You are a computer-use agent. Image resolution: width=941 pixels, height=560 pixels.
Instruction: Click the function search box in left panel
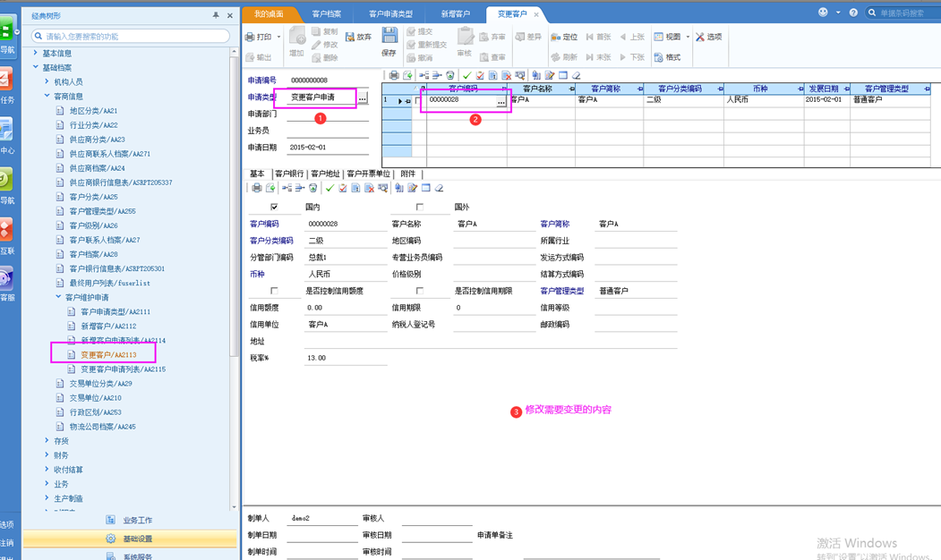click(130, 37)
